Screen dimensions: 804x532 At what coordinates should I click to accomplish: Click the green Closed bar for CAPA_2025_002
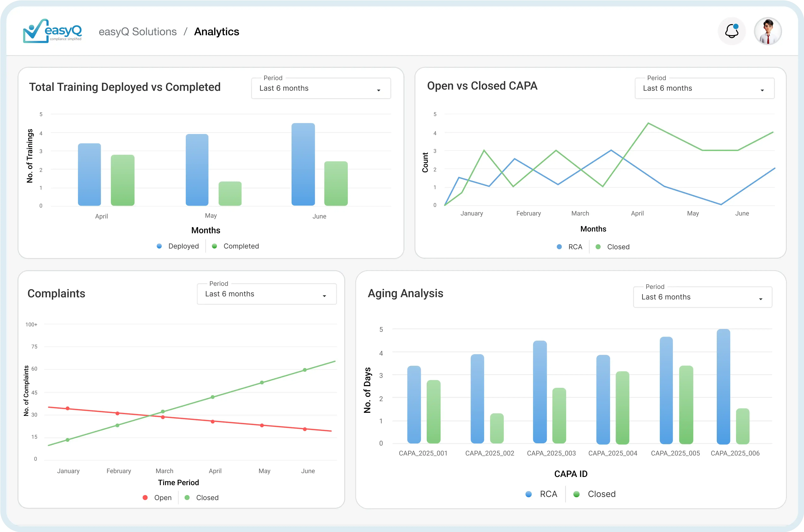[x=497, y=428]
